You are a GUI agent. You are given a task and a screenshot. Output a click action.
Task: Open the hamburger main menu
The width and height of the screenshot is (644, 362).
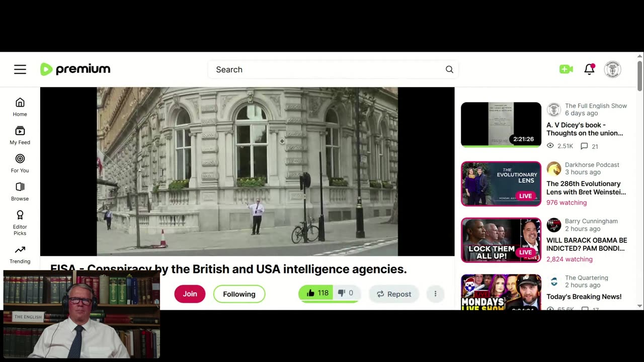[x=20, y=69]
